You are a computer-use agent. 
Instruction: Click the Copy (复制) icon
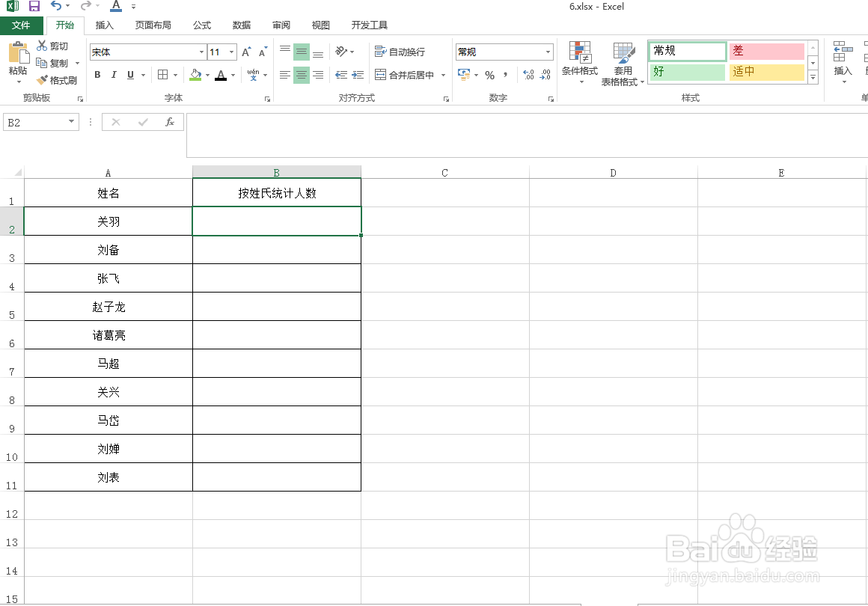click(x=41, y=63)
